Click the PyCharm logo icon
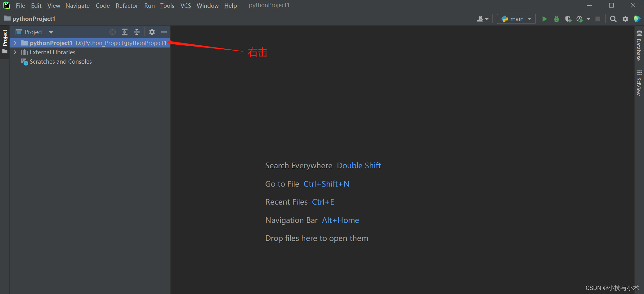Image resolution: width=644 pixels, height=294 pixels. click(7, 5)
